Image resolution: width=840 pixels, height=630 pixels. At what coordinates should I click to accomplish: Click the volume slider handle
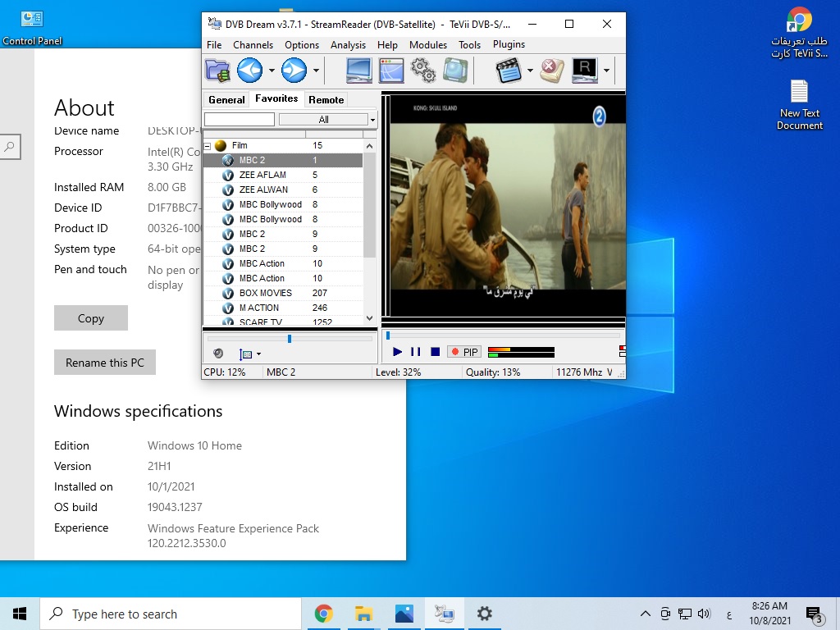(290, 339)
